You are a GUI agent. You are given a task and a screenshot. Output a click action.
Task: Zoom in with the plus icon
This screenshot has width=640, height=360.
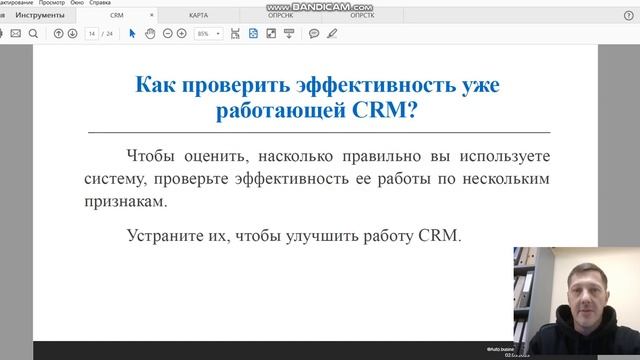(x=182, y=33)
